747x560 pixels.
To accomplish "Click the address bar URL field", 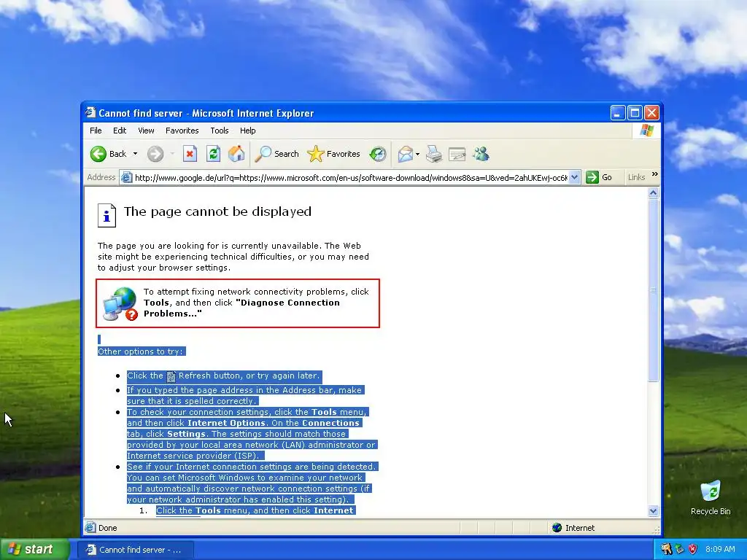I will click(351, 178).
